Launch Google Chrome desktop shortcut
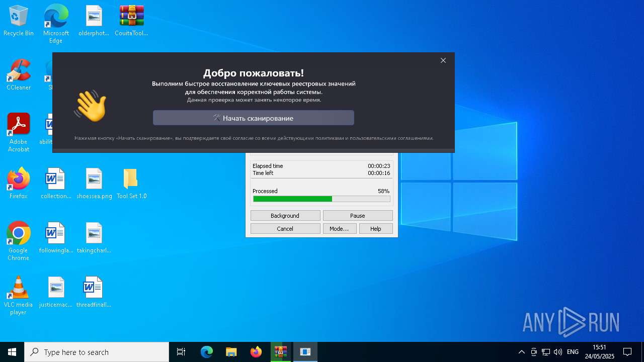The height and width of the screenshot is (362, 644). point(19,241)
